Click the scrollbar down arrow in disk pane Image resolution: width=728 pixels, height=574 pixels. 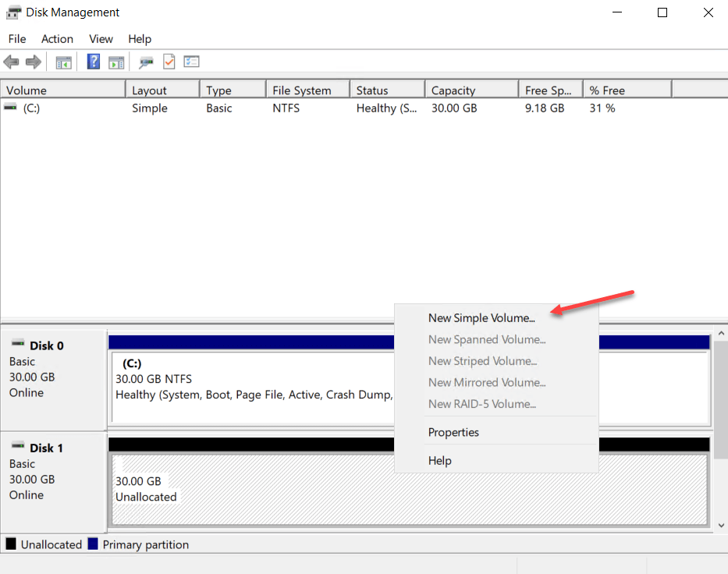coord(720,526)
